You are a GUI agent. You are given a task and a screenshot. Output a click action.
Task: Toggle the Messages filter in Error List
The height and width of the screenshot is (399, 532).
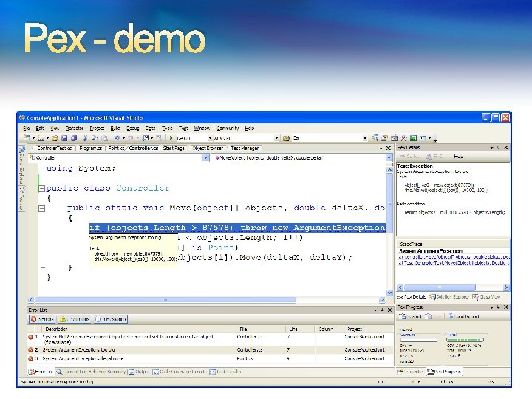[x=110, y=319]
